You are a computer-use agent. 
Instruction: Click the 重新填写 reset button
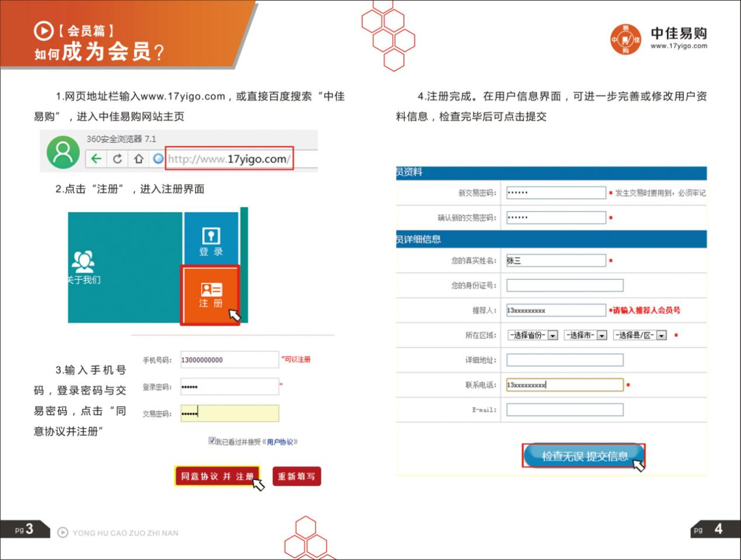[297, 476]
